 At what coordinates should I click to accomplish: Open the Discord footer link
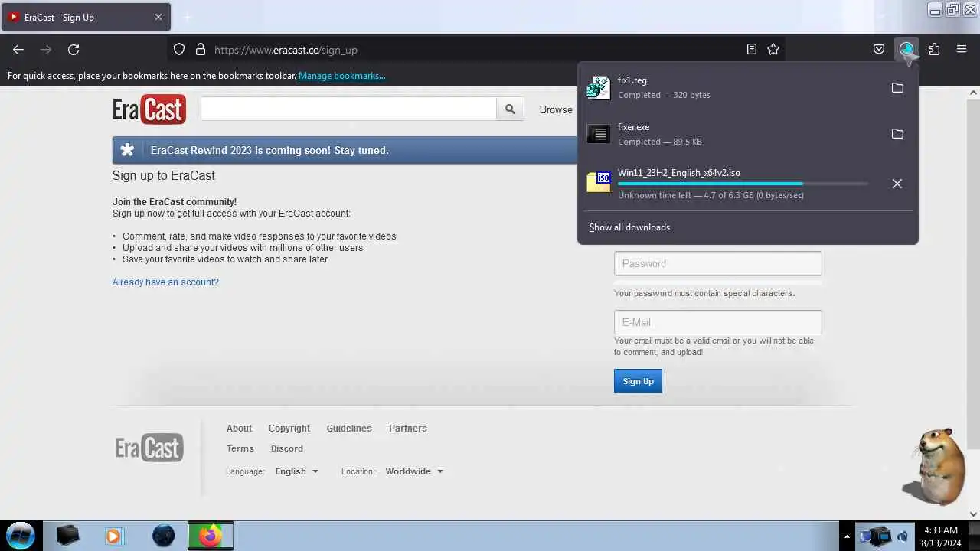tap(287, 448)
